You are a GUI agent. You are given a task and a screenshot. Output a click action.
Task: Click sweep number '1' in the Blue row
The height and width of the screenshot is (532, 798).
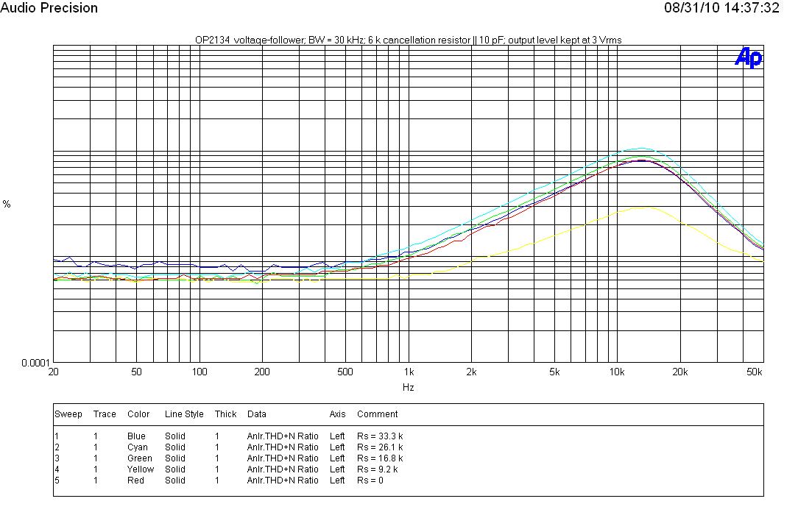57,436
